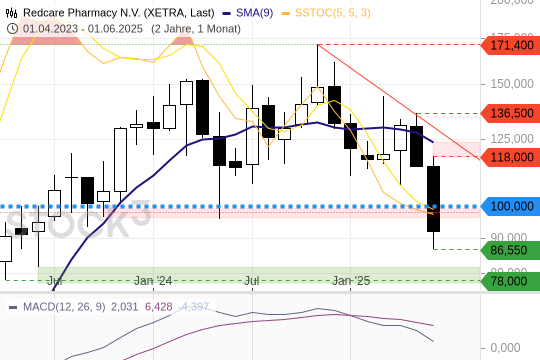This screenshot has height=360, width=540.
Task: Open the 2 Jahre, 1 Monat period selector
Action: (x=196, y=29)
